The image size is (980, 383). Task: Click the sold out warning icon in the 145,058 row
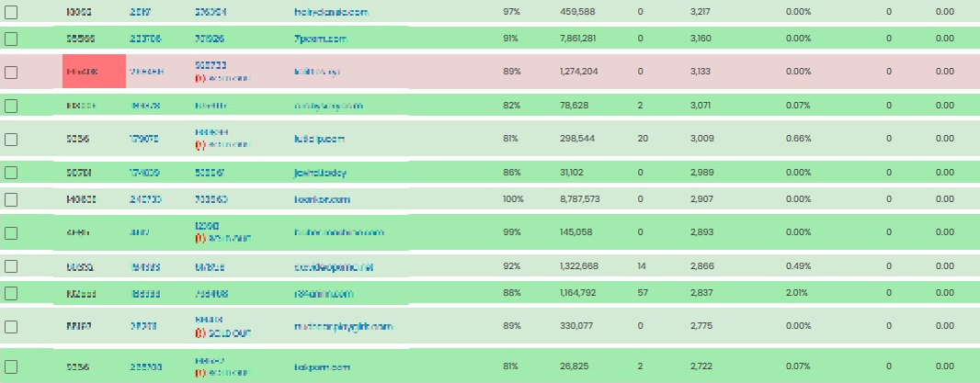tap(199, 239)
